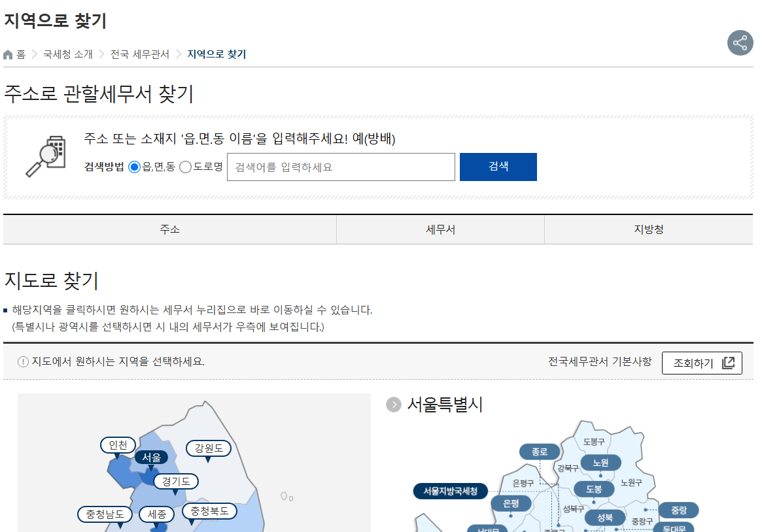Open 노원 tax office on Seoul map

[x=600, y=463]
